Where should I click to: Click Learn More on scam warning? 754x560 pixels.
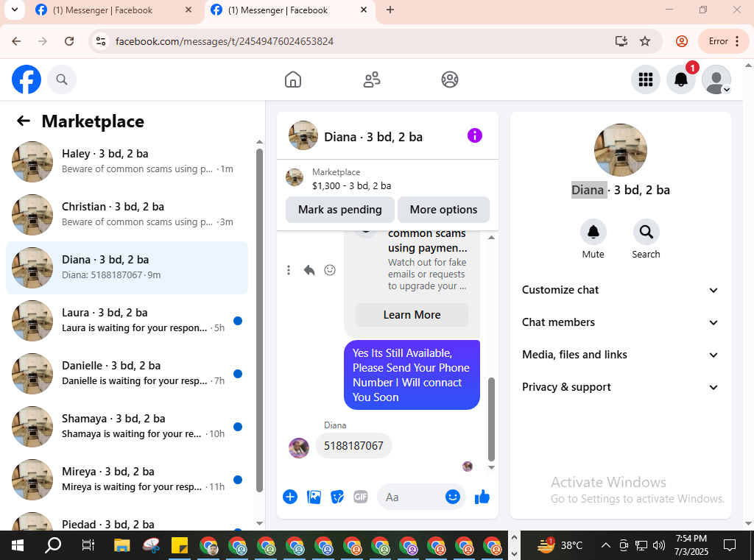point(412,315)
